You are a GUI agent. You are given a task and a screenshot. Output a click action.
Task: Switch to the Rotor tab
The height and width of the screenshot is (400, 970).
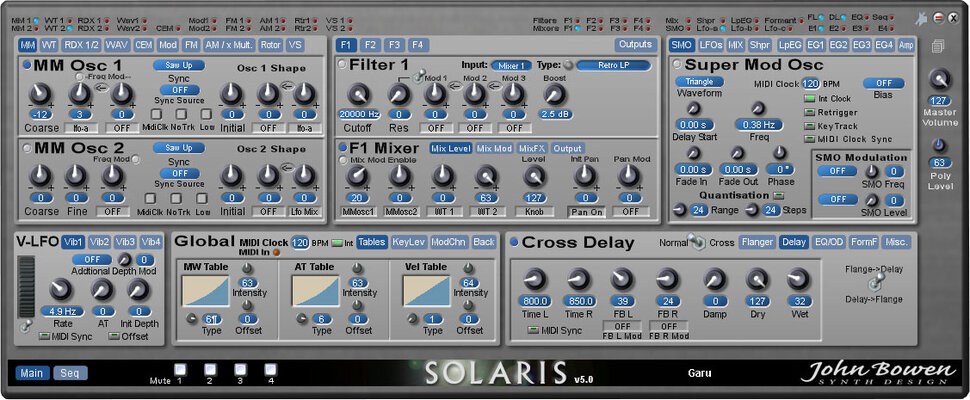click(271, 45)
